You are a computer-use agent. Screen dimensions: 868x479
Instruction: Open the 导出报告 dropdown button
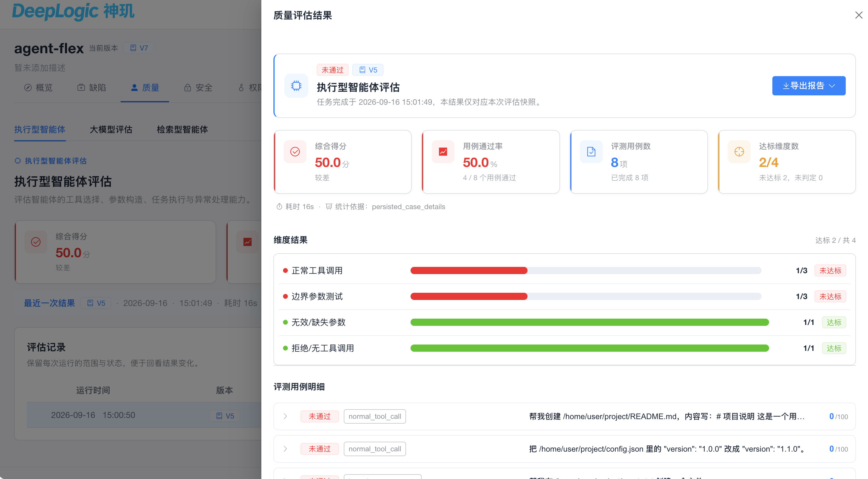tap(809, 86)
